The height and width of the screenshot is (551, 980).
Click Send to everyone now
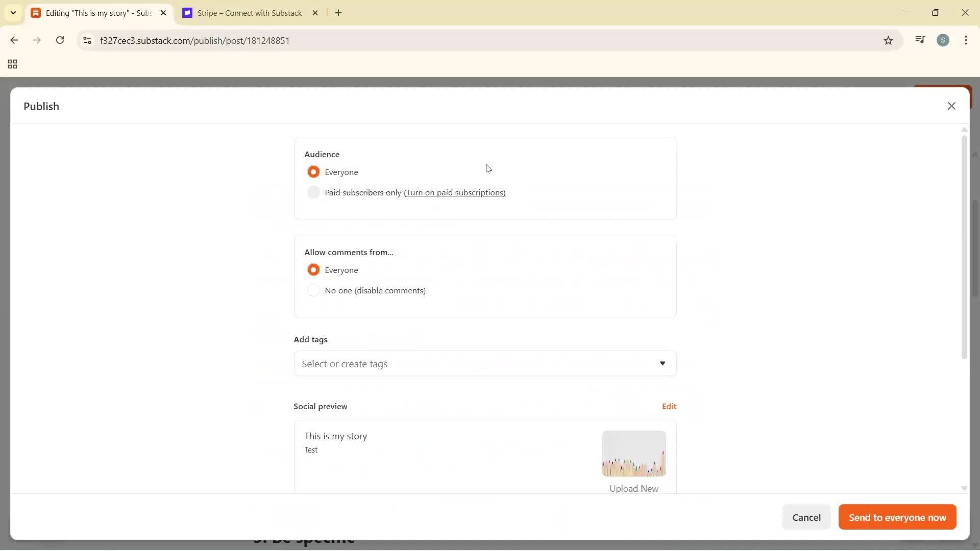[897, 517]
